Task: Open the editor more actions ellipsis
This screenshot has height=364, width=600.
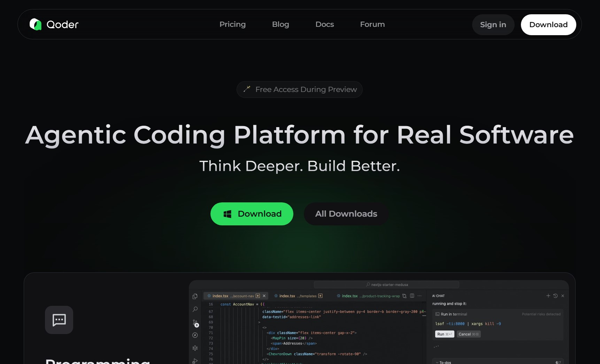Action: (x=420, y=296)
